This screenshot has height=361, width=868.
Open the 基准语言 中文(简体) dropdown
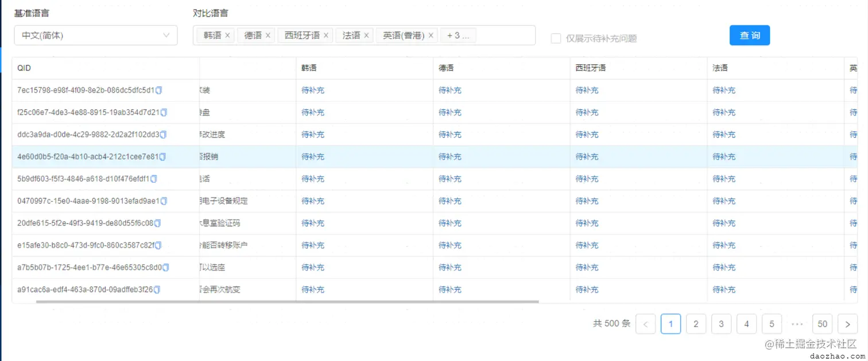point(96,35)
